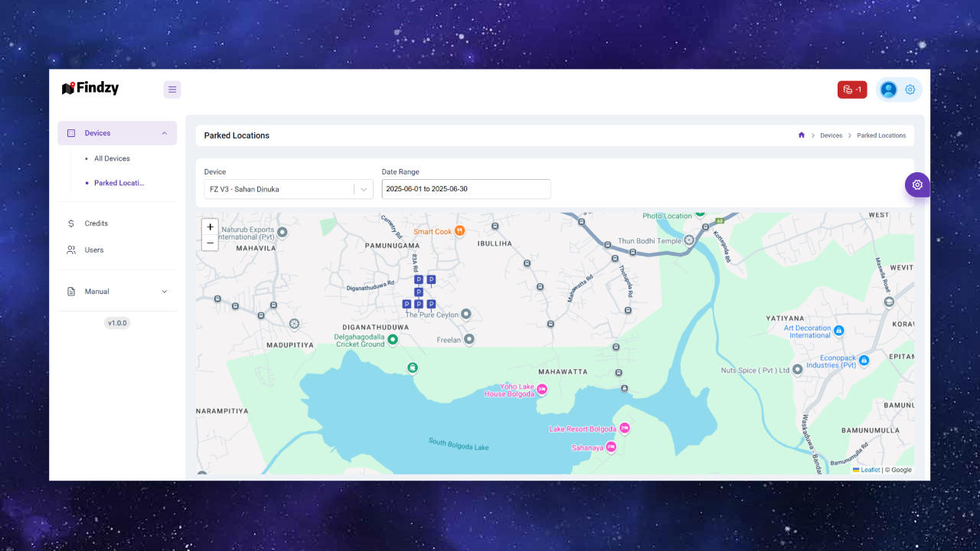Open the Leaflet attribution link
980x551 pixels.
[x=870, y=470]
